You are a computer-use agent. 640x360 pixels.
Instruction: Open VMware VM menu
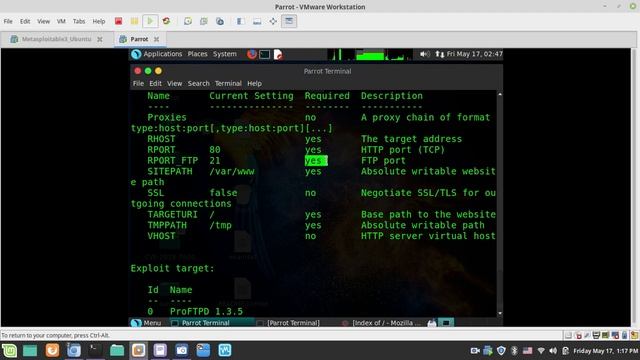click(61, 21)
